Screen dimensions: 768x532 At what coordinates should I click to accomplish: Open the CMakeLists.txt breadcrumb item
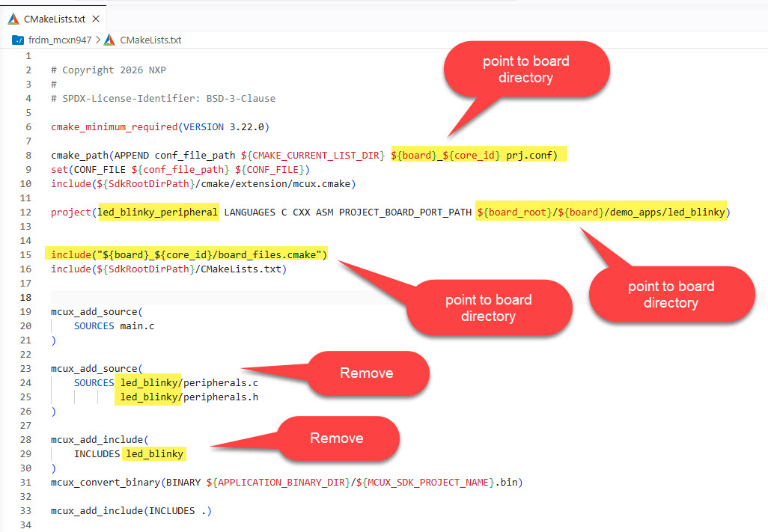pyautogui.click(x=150, y=40)
